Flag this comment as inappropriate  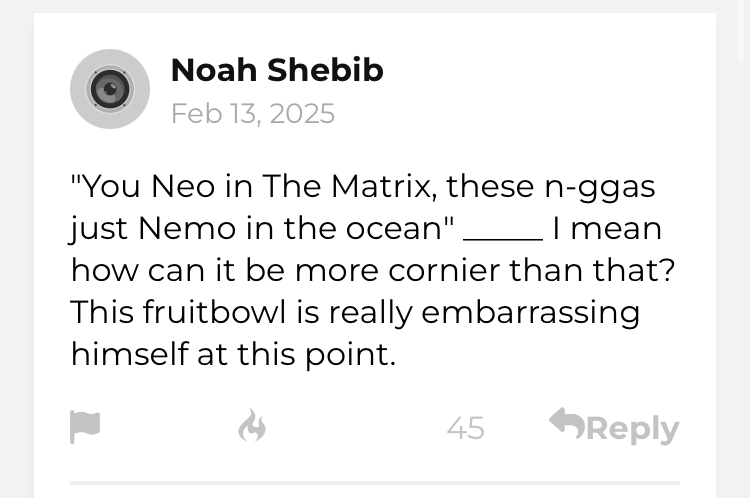[85, 427]
